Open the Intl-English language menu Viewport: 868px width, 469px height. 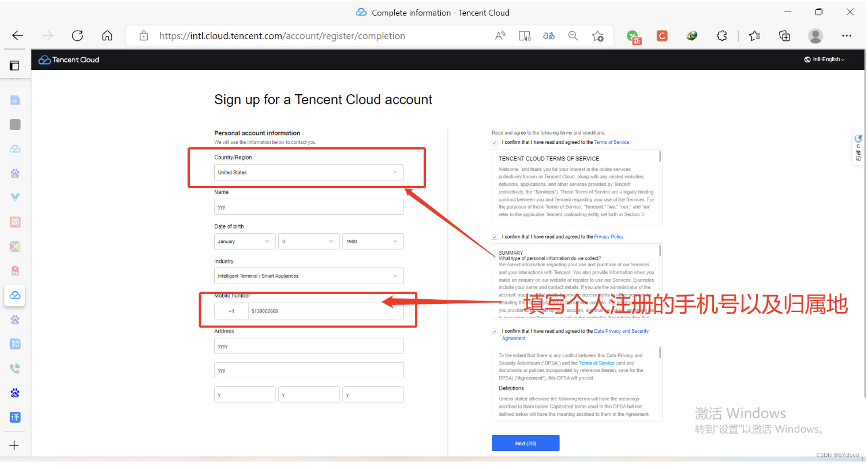click(824, 59)
